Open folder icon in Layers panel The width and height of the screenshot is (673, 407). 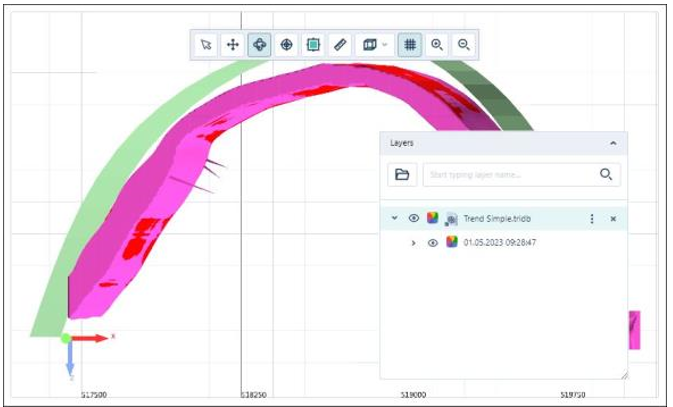click(402, 174)
